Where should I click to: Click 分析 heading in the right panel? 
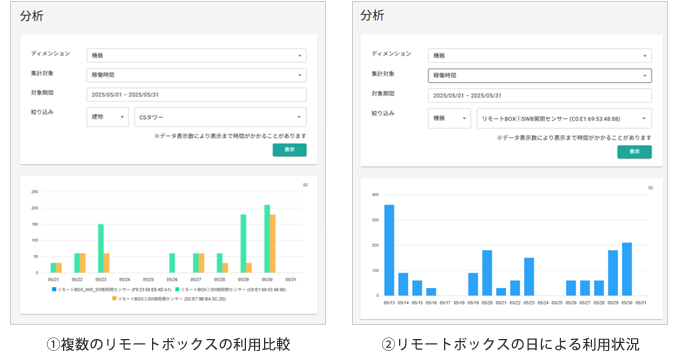pos(372,16)
